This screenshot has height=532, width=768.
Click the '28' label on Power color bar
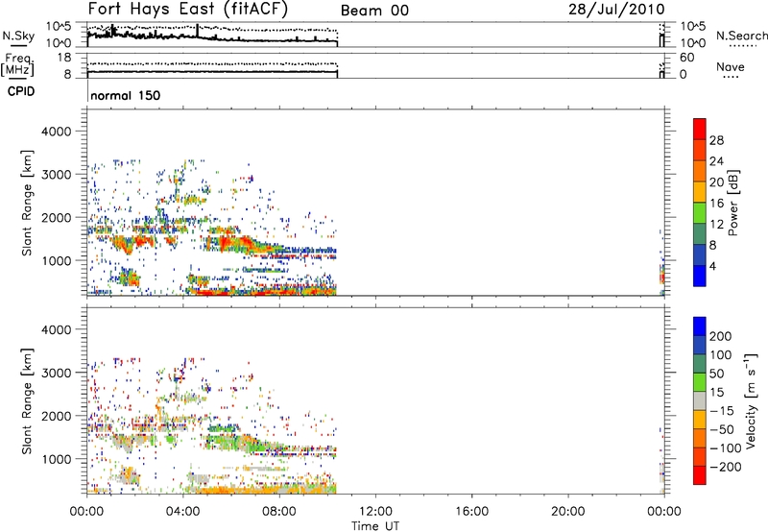(x=716, y=140)
